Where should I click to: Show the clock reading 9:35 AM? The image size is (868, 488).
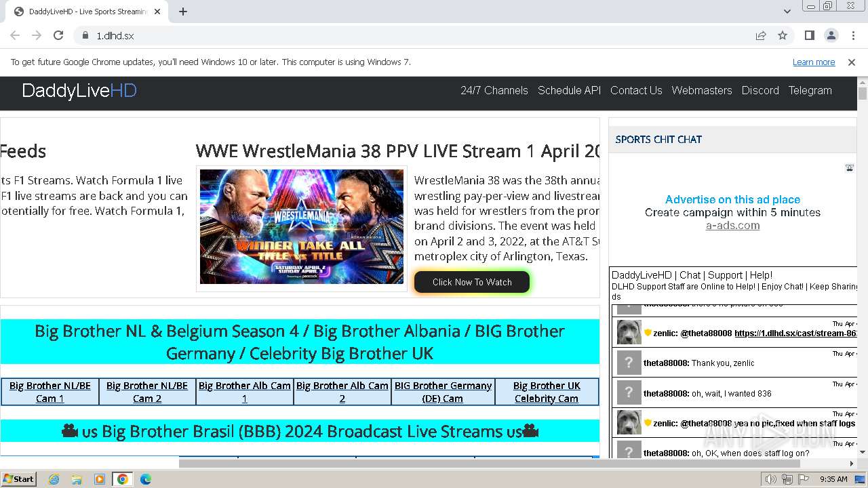click(x=833, y=479)
